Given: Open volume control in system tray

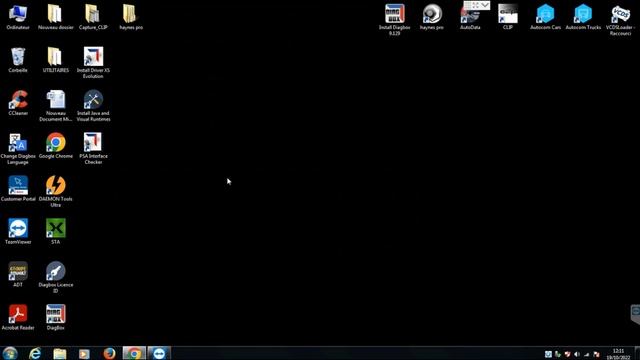Looking at the screenshot, I should pyautogui.click(x=577, y=354).
